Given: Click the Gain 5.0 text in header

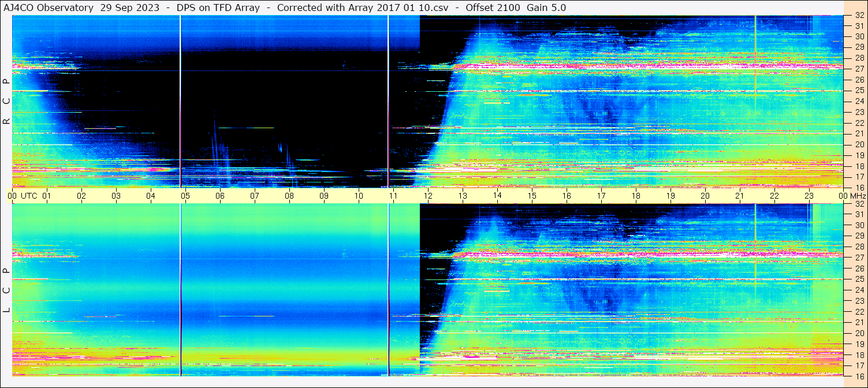Looking at the screenshot, I should pos(546,8).
